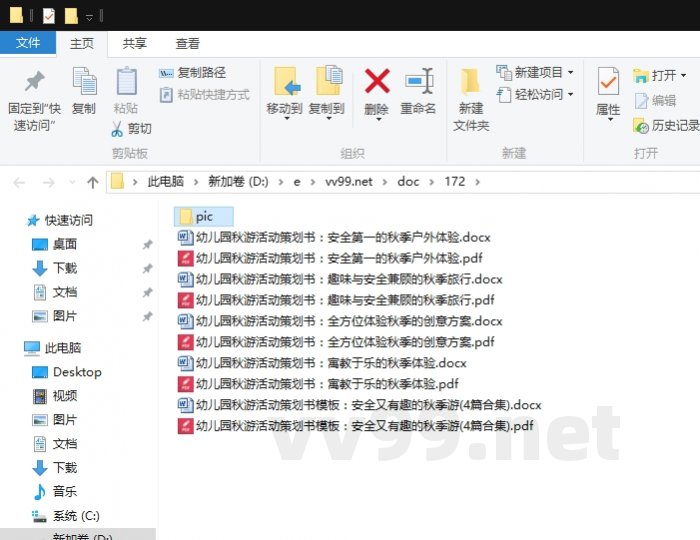
Task: Create folder with 新建文件夹 icon
Action: coord(471,82)
